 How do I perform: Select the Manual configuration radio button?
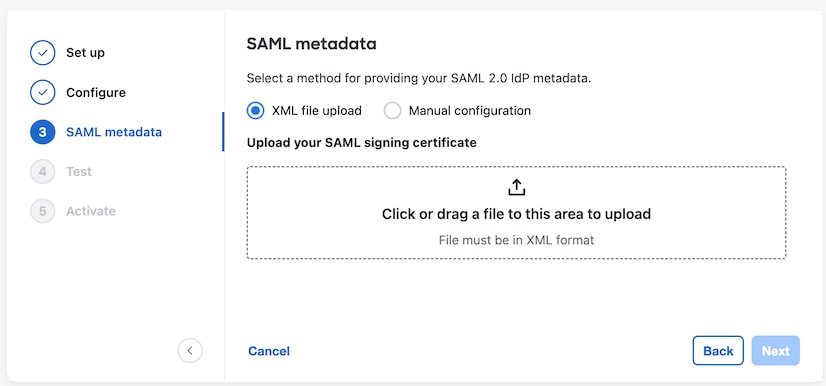pos(392,111)
